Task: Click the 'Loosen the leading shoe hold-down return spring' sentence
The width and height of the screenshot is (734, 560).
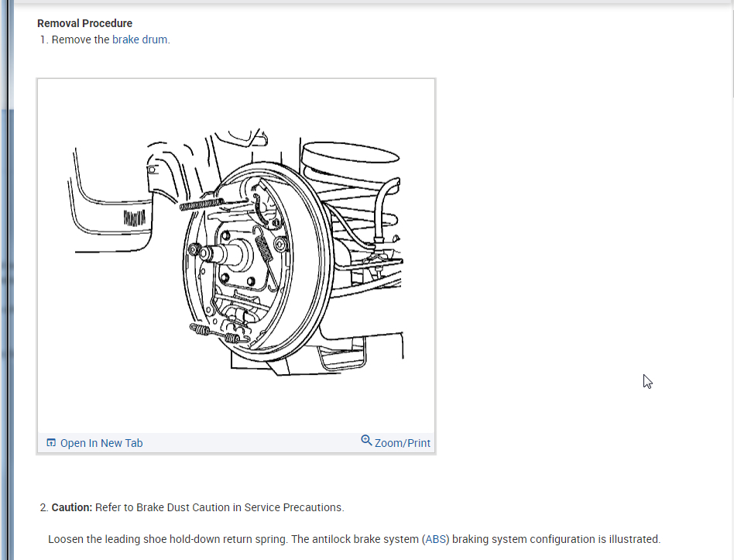Action: click(x=168, y=539)
